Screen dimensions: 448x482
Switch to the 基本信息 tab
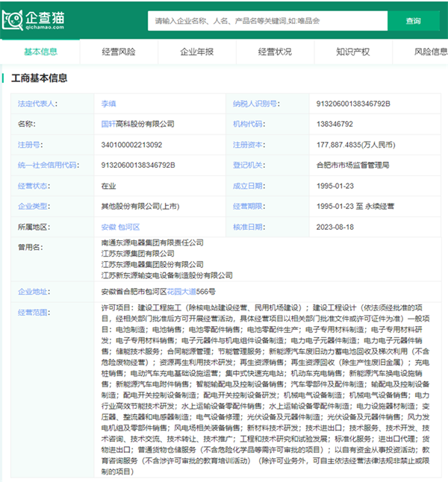click(40, 51)
